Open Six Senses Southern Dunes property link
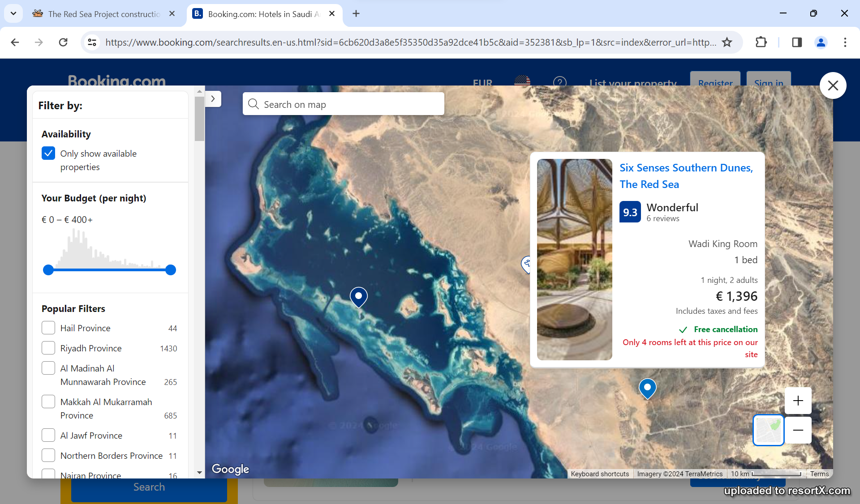860x504 pixels. pyautogui.click(x=686, y=176)
